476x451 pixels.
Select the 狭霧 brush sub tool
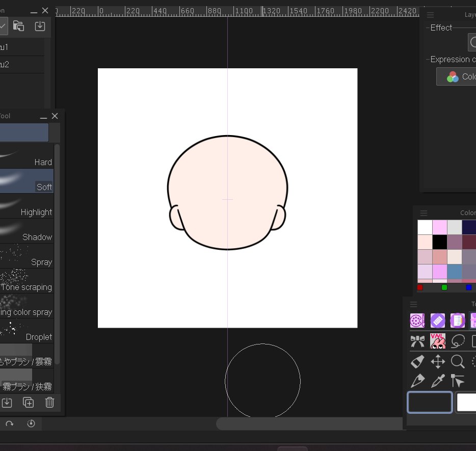pyautogui.click(x=27, y=381)
